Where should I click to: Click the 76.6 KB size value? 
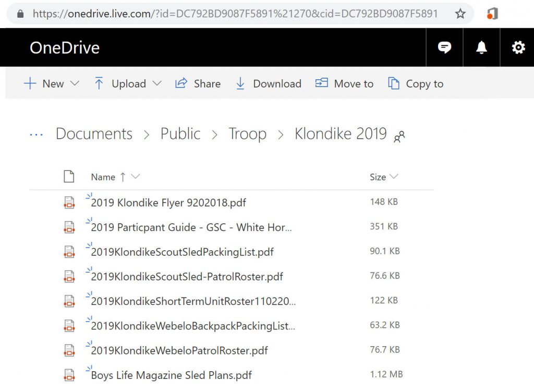tap(385, 276)
